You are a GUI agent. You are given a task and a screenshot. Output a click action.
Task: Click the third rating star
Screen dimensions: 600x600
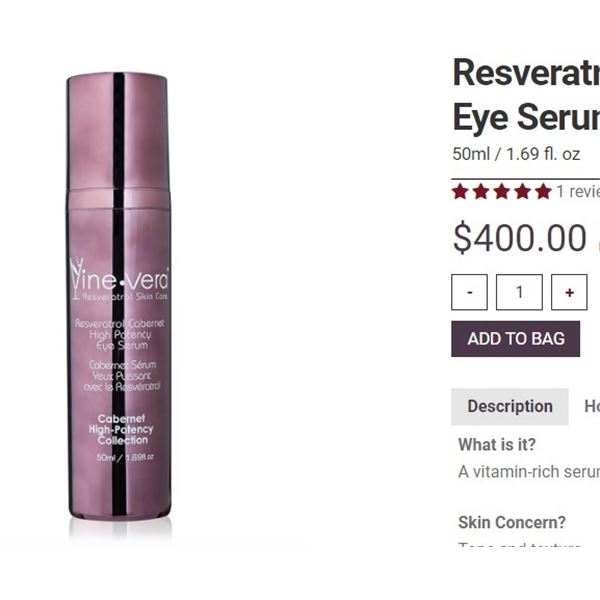coord(502,191)
